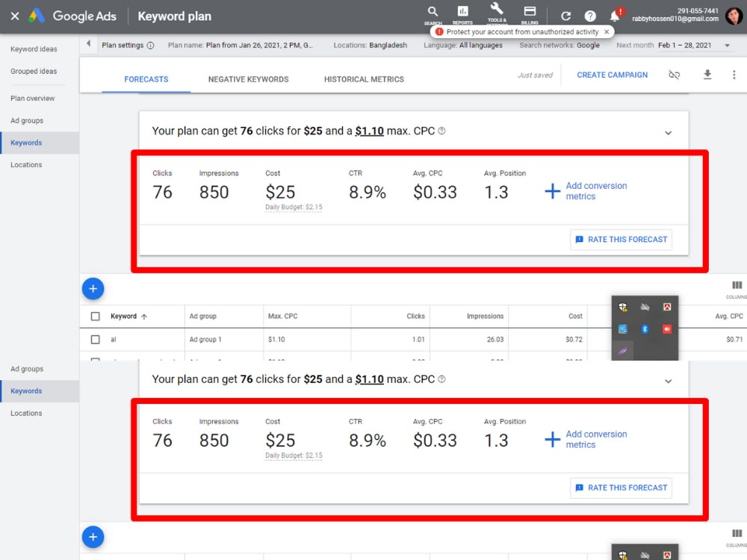Click the upper Rate This Forecast button
The image size is (747, 560).
622,240
